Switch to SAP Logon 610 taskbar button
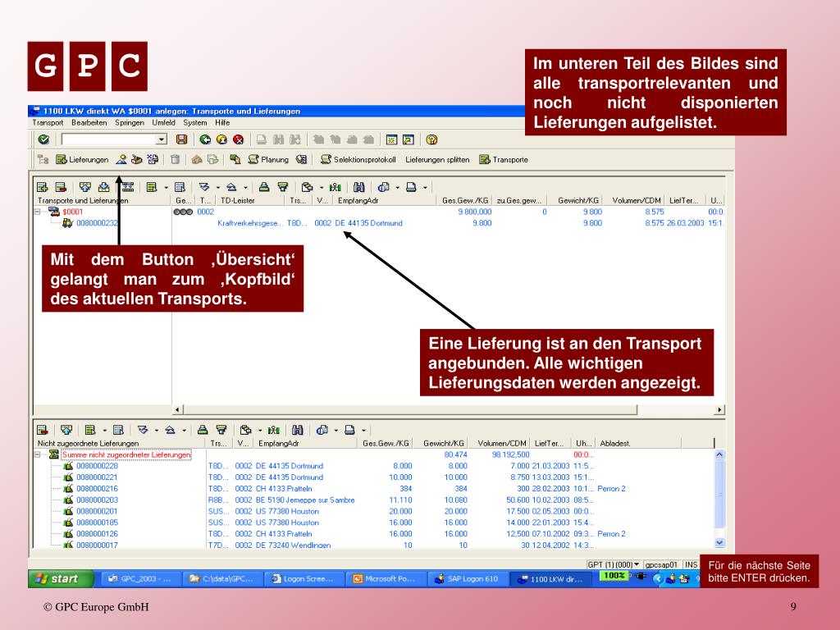The image size is (840, 630). click(467, 579)
